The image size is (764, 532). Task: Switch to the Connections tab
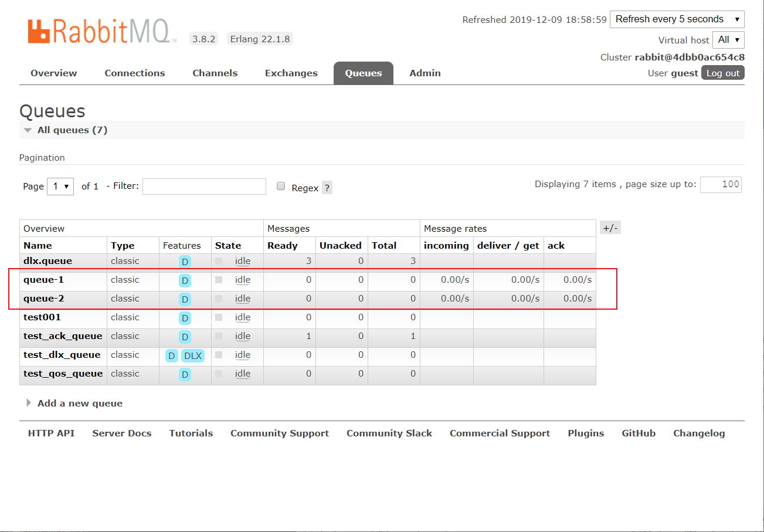tap(135, 73)
